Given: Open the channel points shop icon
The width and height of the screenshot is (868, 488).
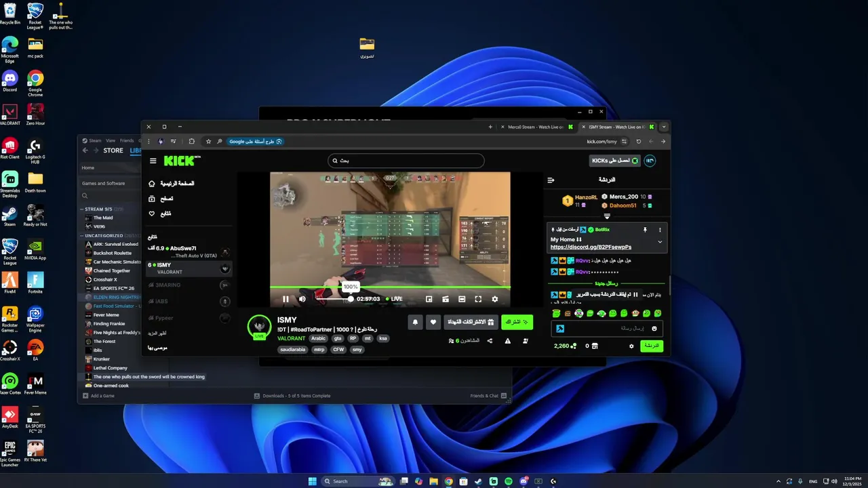Looking at the screenshot, I should (595, 346).
